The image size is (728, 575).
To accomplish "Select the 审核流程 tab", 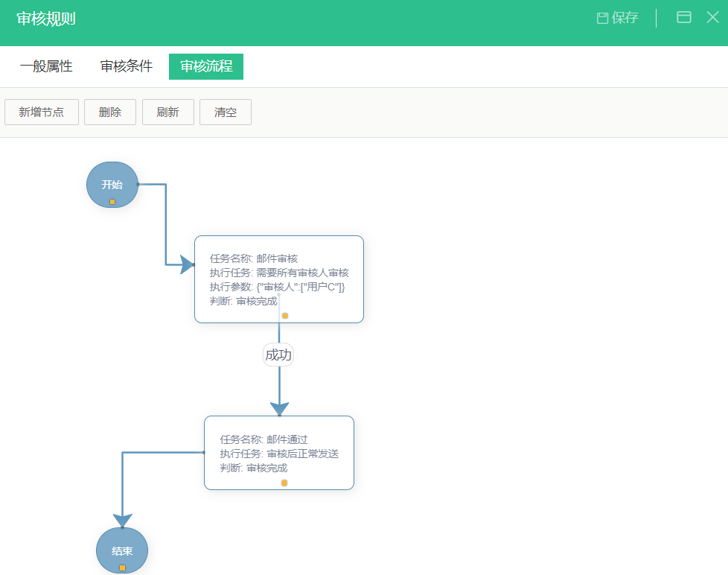I will [x=206, y=66].
